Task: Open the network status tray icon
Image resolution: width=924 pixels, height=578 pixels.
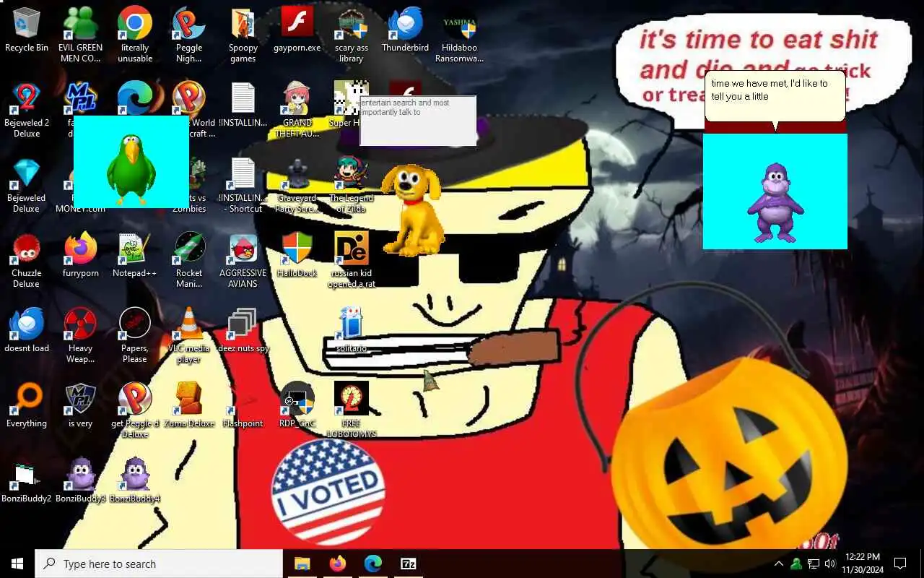Action: pos(814,564)
